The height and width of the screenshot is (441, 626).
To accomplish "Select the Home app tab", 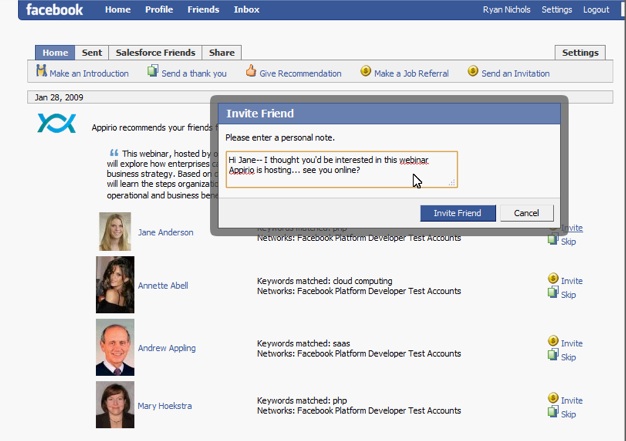I will point(55,53).
